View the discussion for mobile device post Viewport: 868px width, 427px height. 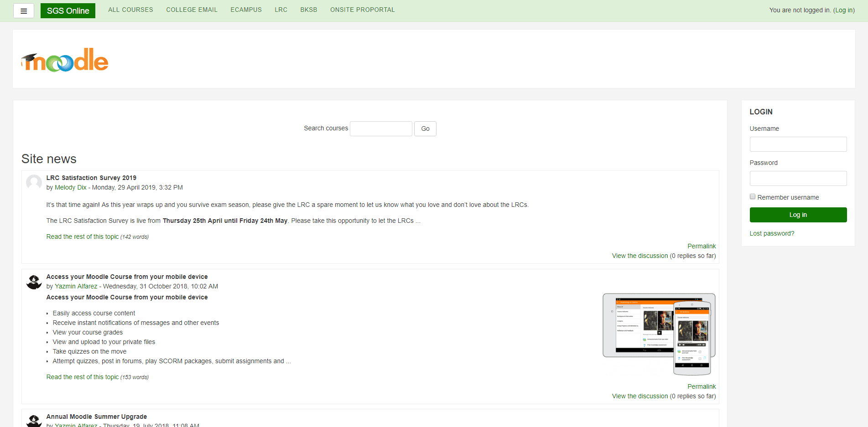point(640,396)
